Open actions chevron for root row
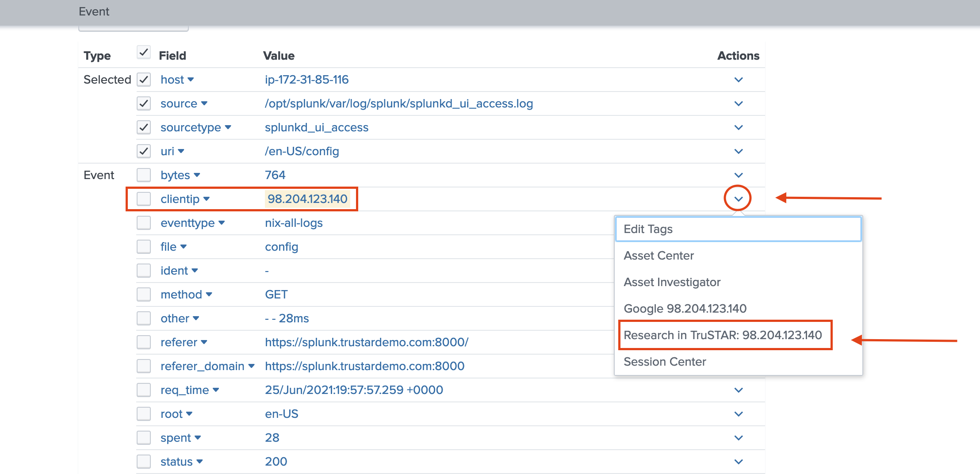The height and width of the screenshot is (474, 980). [x=739, y=414]
